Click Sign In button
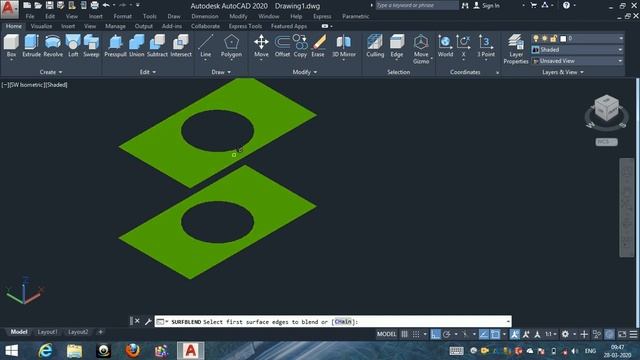Viewport: 640px width, 360px height. [487, 6]
